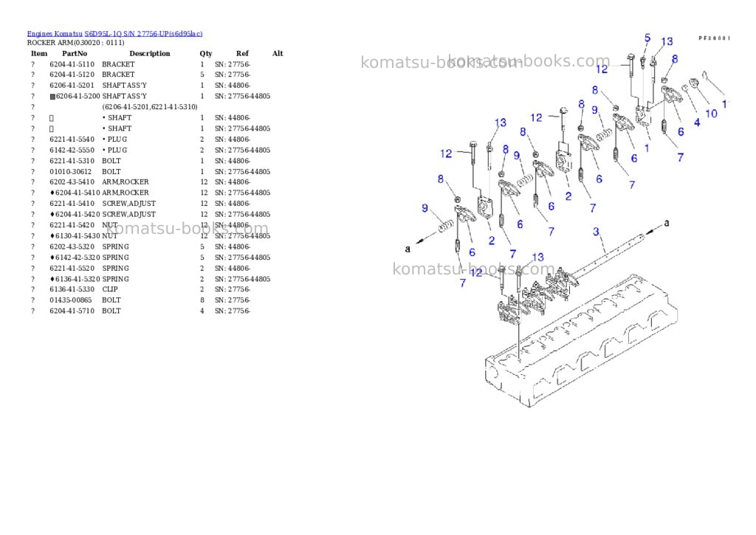Select part number 6204-41-5420 adjust screw

point(78,215)
